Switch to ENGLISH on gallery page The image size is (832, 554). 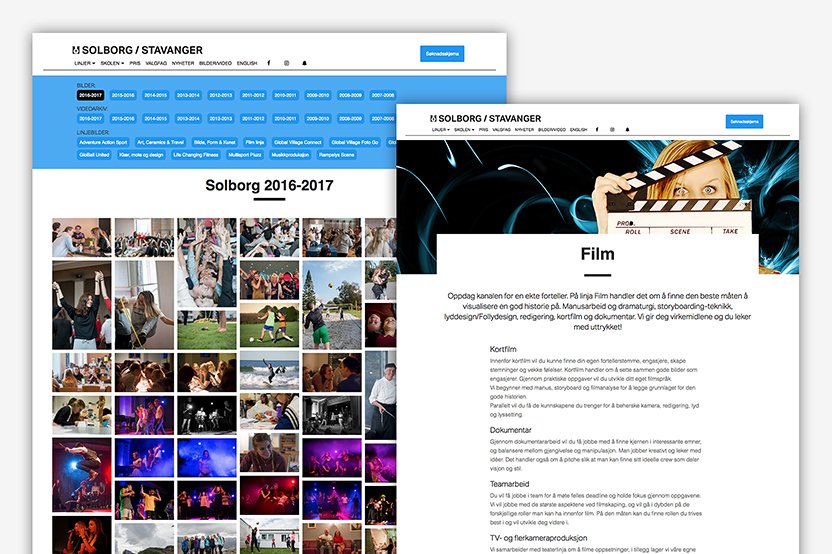click(x=247, y=63)
